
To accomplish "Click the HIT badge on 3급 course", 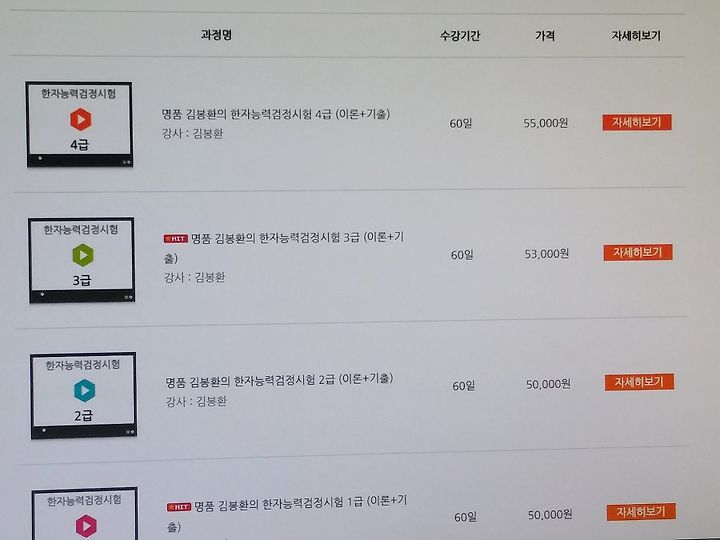I will pos(176,239).
